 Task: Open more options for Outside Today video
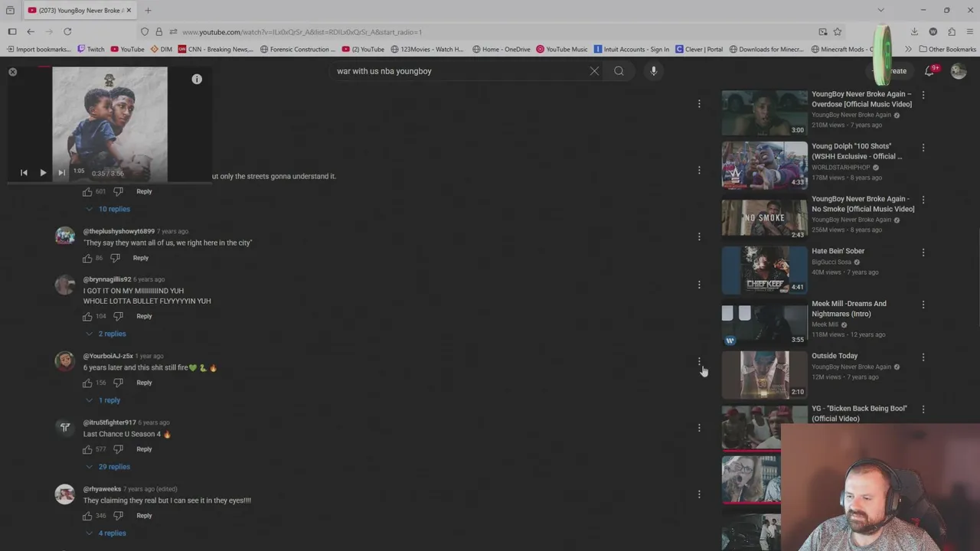click(x=923, y=357)
